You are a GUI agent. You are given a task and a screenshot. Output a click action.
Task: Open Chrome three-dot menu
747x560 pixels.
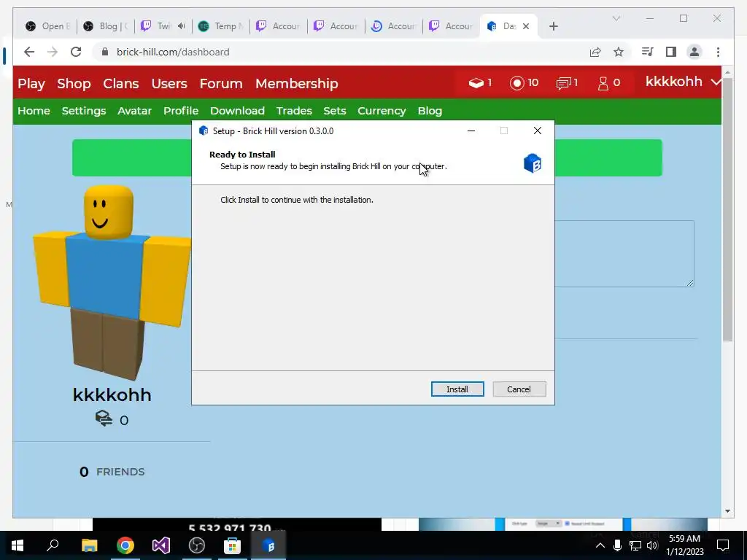pyautogui.click(x=718, y=52)
